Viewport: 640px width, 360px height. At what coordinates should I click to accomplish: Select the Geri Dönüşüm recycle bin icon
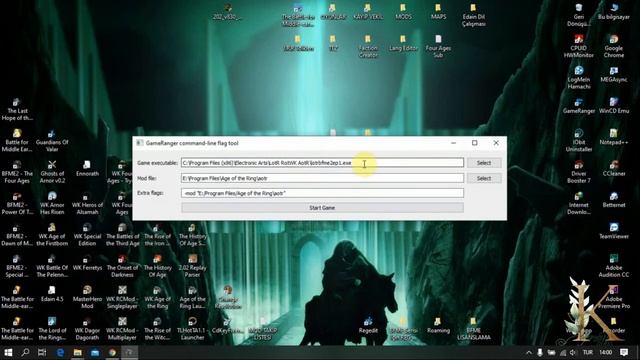(x=579, y=15)
